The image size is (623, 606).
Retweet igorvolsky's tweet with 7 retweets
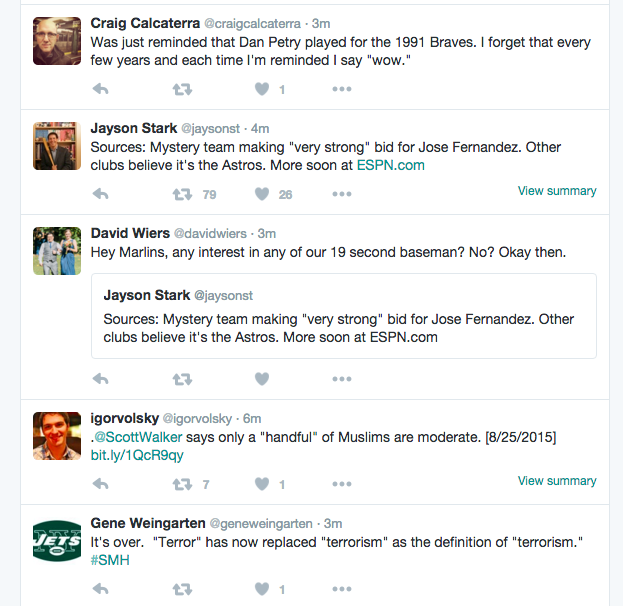click(x=182, y=484)
